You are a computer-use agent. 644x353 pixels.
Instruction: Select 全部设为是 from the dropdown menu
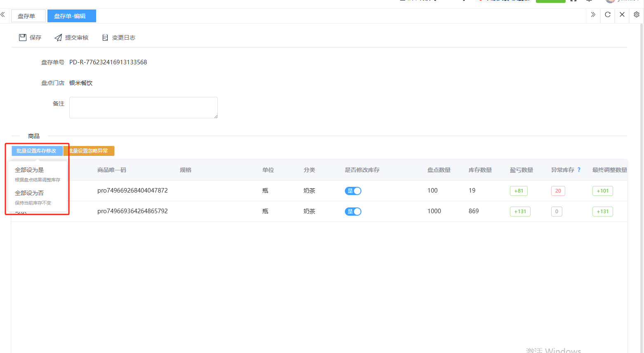(30, 170)
